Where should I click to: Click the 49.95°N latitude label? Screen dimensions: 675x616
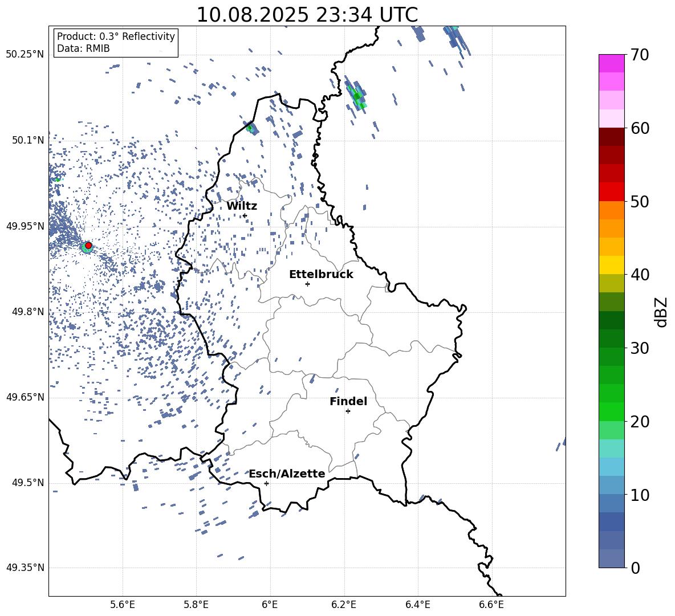point(25,226)
